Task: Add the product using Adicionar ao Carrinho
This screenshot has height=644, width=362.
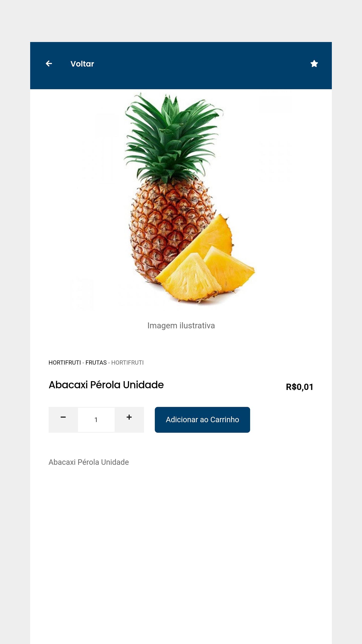Action: [202, 420]
